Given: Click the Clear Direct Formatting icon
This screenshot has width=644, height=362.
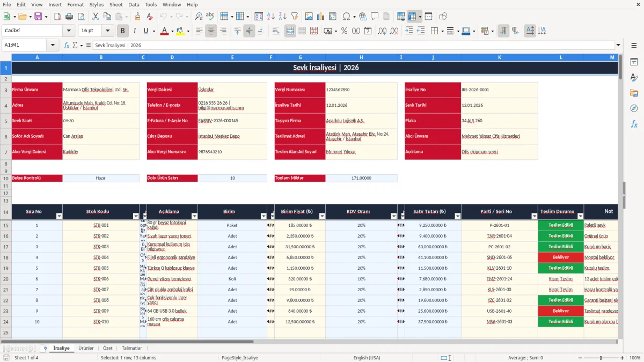Looking at the screenshot, I should [x=149, y=17].
